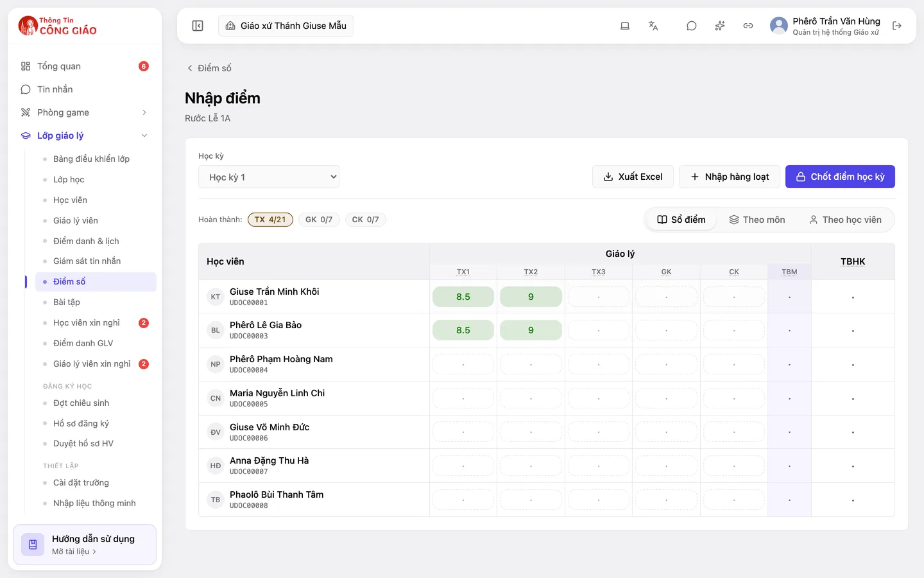This screenshot has width=924, height=578.
Task: Switch to the Theo môn view tab
Action: click(x=757, y=220)
